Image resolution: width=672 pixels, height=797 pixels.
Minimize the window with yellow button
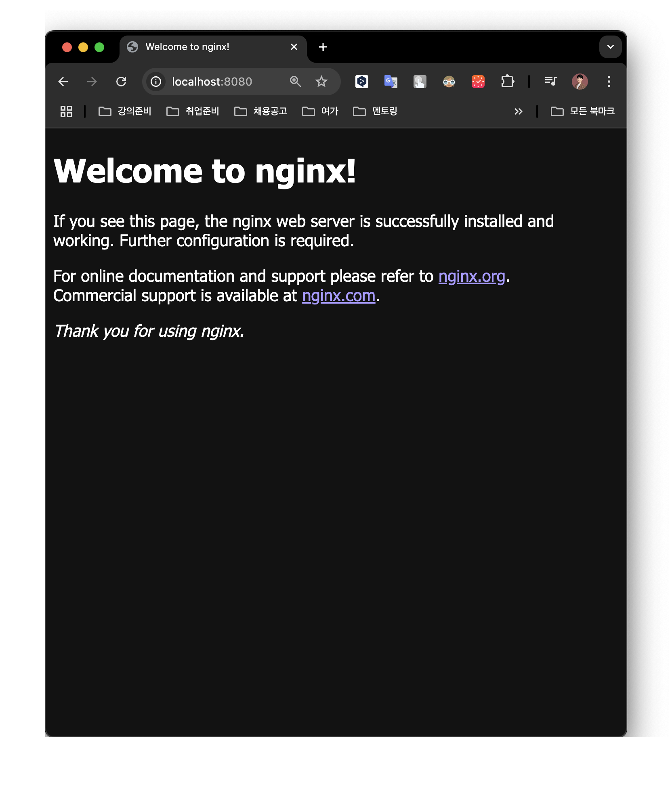point(83,47)
